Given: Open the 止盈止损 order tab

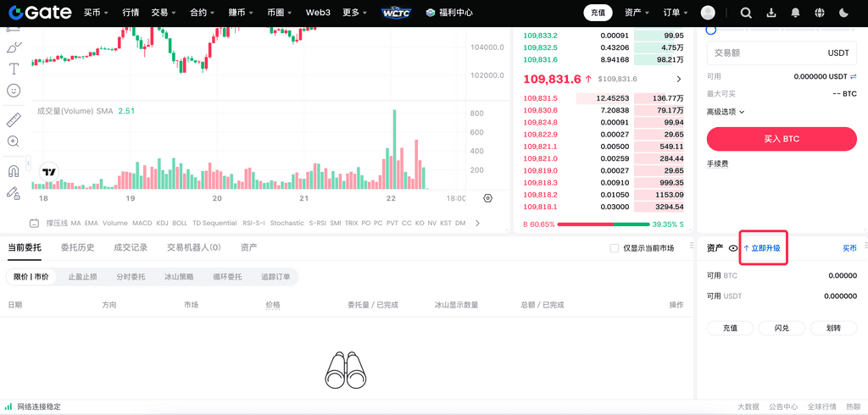Looking at the screenshot, I should pos(82,277).
